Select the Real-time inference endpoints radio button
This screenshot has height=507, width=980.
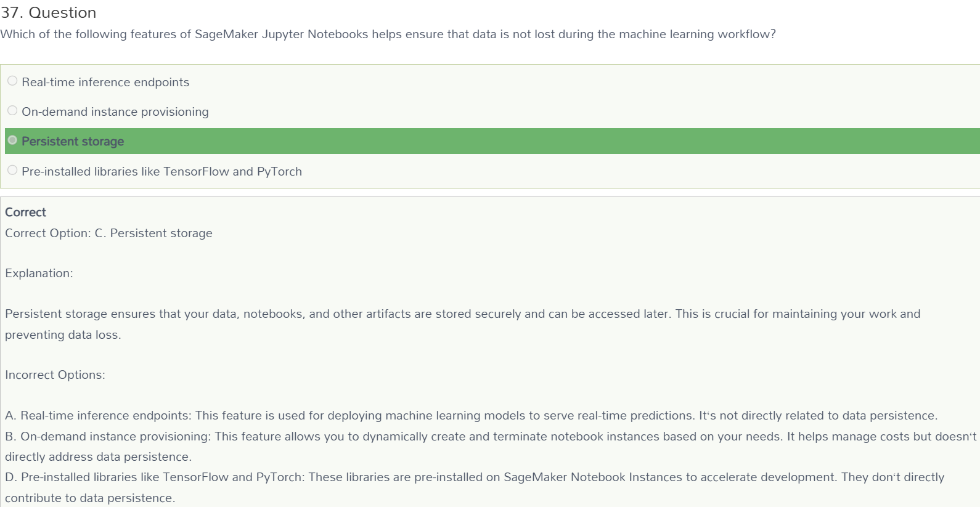(12, 81)
